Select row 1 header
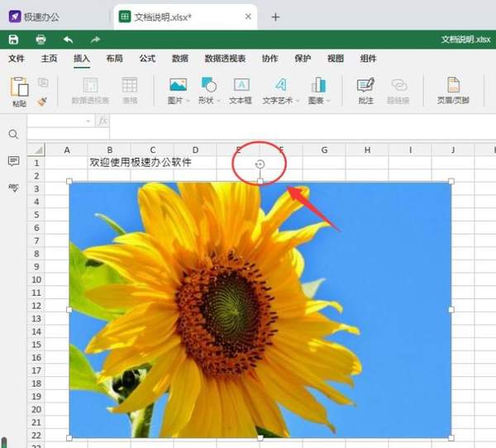This screenshot has height=448, width=496. point(36,163)
